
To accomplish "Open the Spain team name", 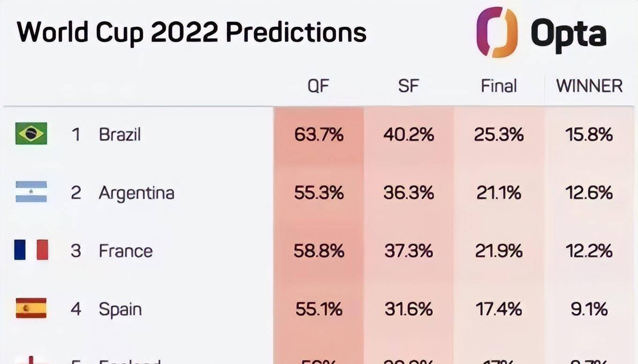I will pos(120,309).
